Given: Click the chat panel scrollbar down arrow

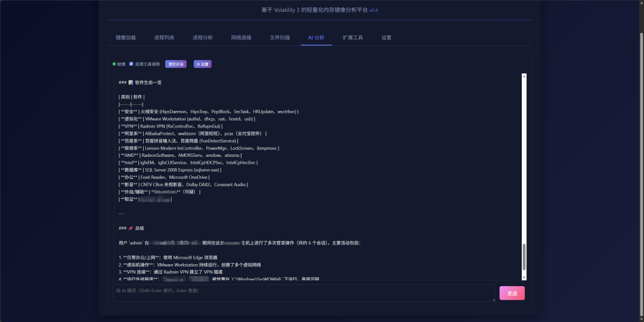Looking at the screenshot, I should pyautogui.click(x=524, y=278).
